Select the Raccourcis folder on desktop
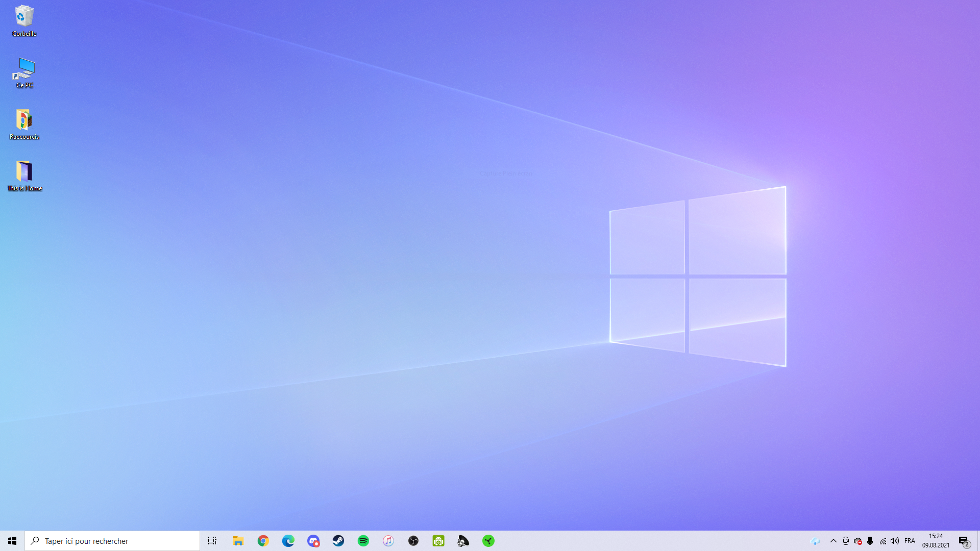 [x=24, y=124]
